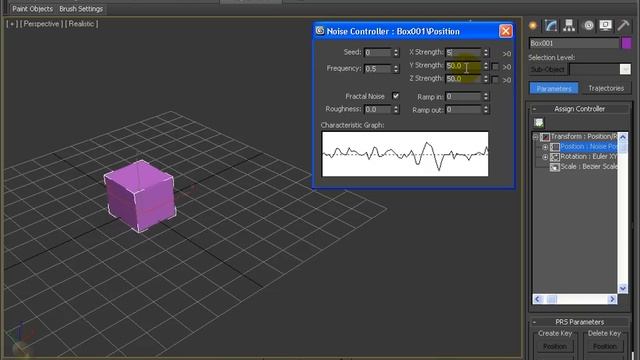
Task: Click the Frequency spinner arrows
Action: tap(396, 69)
